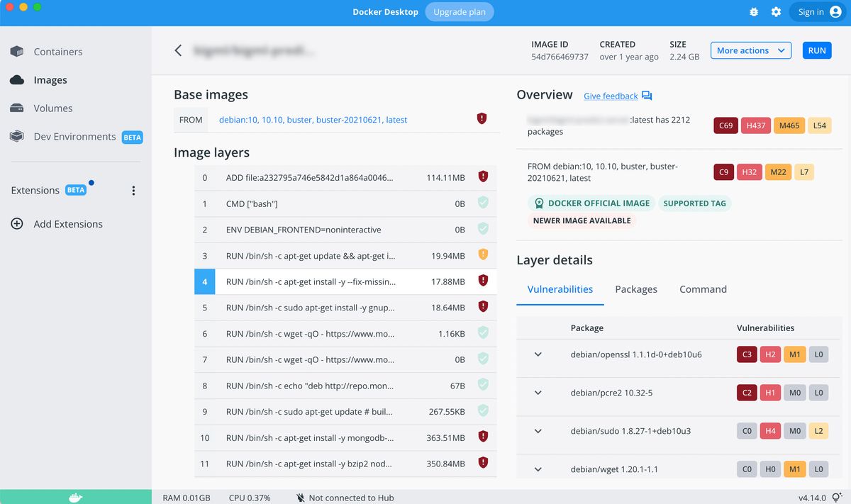Click the Images cloud icon in sidebar

[17, 80]
